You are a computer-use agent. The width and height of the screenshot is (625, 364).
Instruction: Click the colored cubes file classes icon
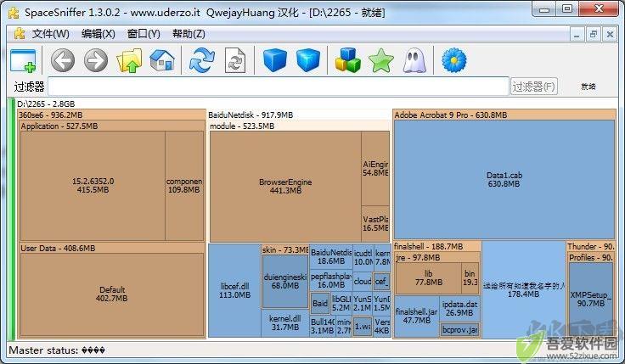click(347, 60)
